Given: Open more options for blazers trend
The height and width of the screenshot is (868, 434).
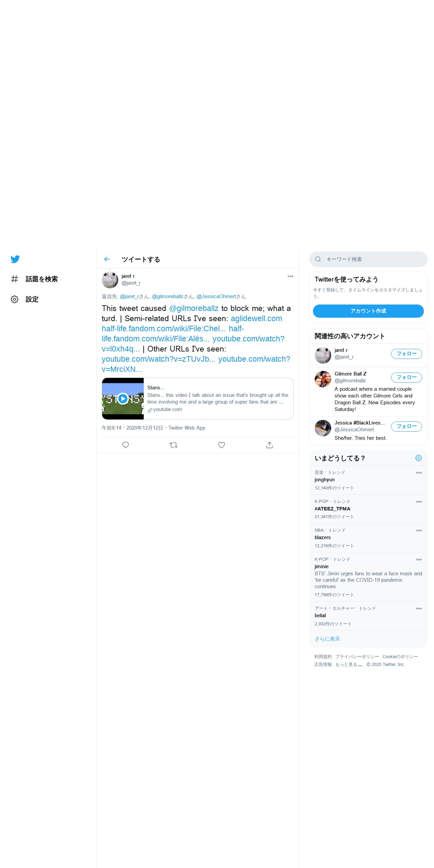Looking at the screenshot, I should click(x=419, y=531).
